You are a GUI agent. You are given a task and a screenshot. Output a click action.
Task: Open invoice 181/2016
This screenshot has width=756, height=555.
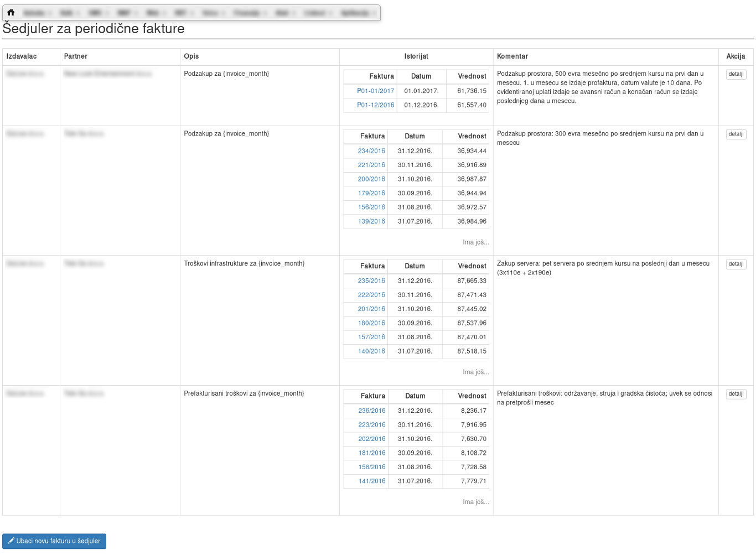(372, 453)
